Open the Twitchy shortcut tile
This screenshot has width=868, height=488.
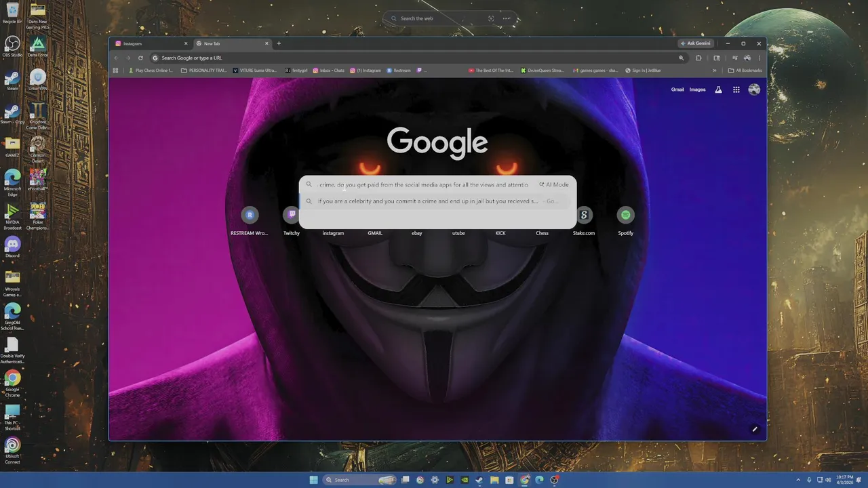point(292,221)
